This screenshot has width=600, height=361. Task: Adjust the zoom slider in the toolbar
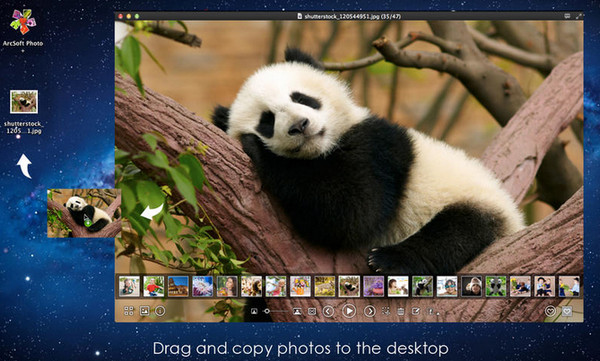(276, 311)
